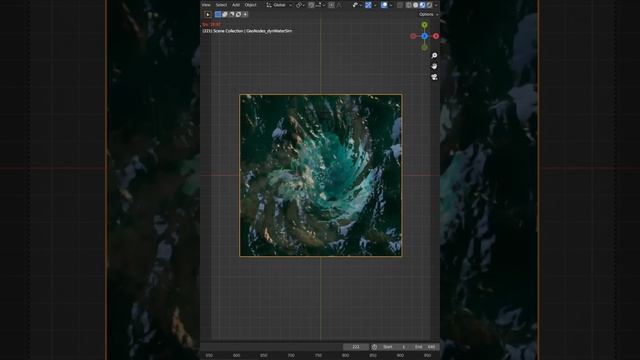Click the blue Z axis gizmo center

[x=424, y=36]
